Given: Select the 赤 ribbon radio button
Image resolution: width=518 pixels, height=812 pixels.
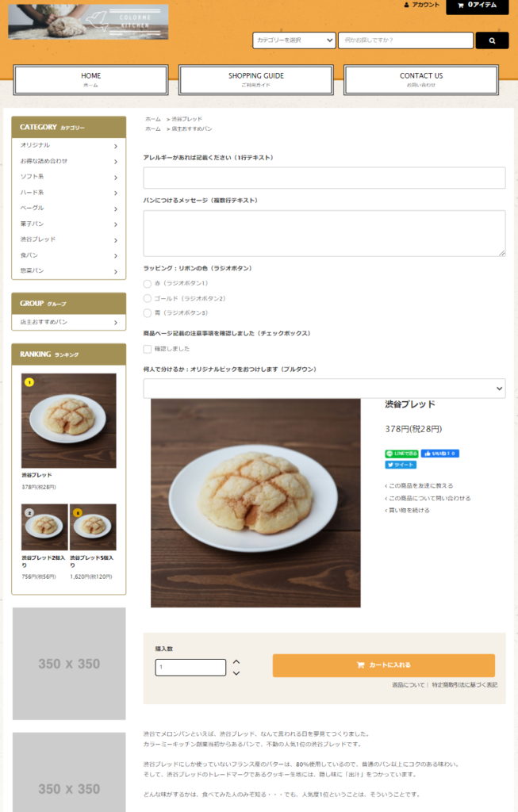Looking at the screenshot, I should [x=148, y=284].
